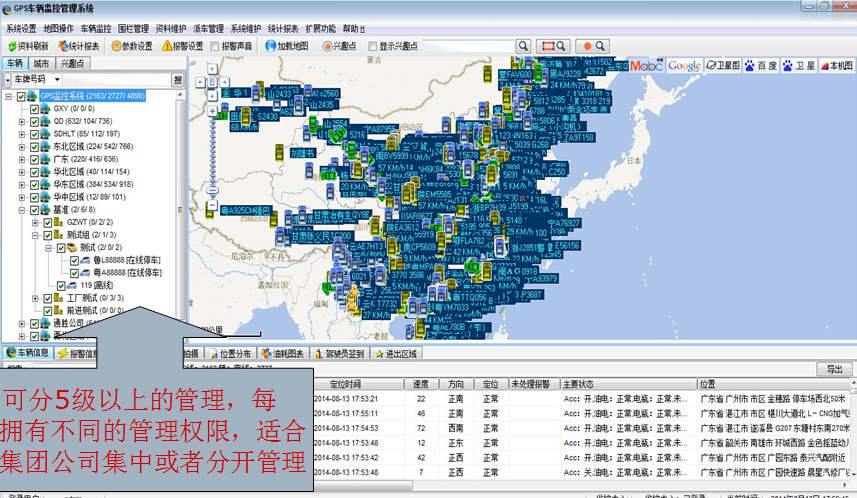Click the magnifier search icon button
This screenshot has width=857, height=498.
pyautogui.click(x=524, y=46)
